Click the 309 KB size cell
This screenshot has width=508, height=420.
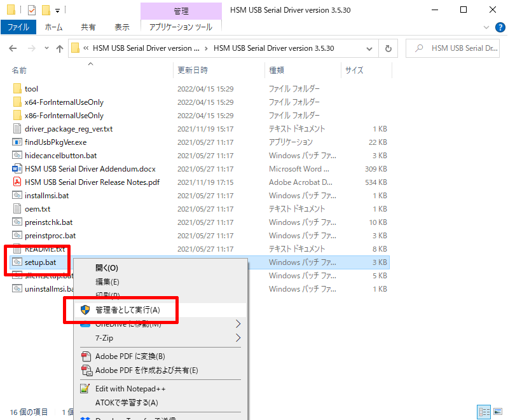pyautogui.click(x=376, y=169)
